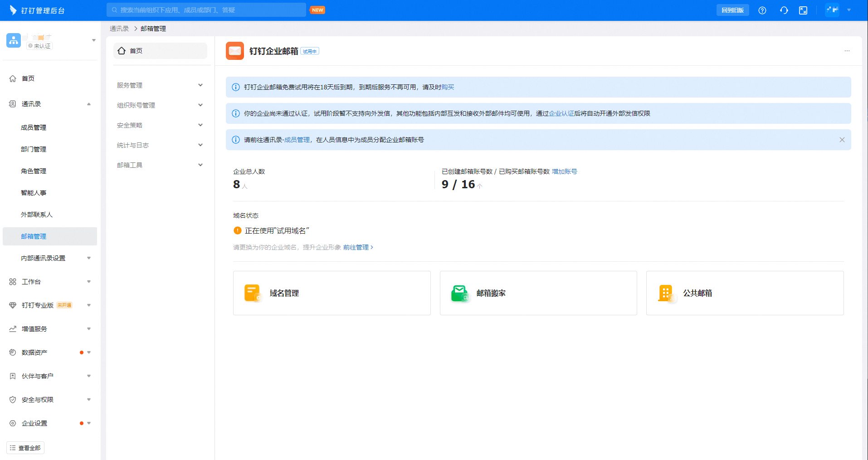The image size is (868, 460).
Task: Click the 域名管理 yellow card icon
Action: pos(252,293)
